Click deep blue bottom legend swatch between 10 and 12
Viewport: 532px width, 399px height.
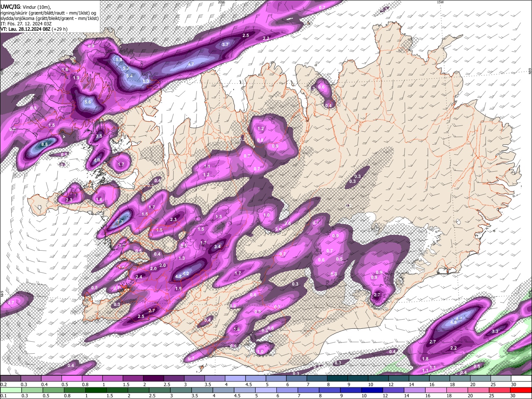click(371, 390)
